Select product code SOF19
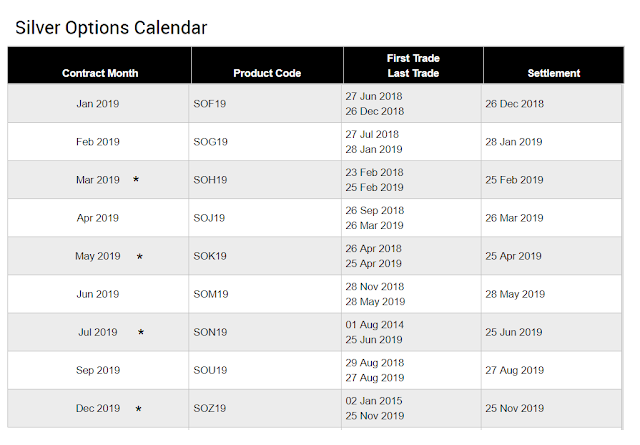640x445 pixels. click(x=210, y=104)
